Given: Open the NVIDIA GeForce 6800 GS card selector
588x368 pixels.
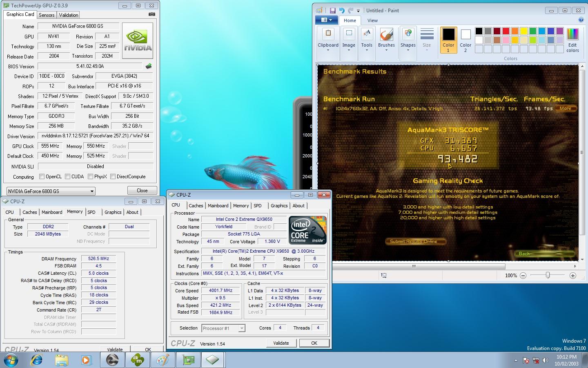Looking at the screenshot, I should [51, 191].
